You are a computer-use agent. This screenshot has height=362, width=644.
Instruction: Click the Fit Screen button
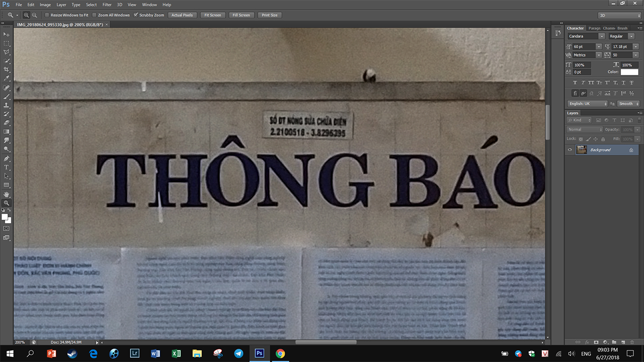[x=212, y=15]
